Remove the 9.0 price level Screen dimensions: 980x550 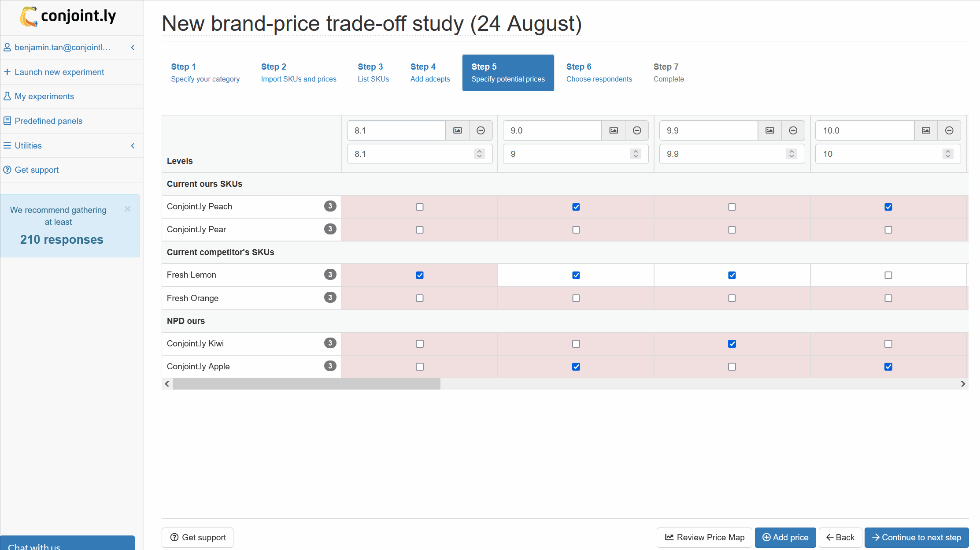point(637,130)
